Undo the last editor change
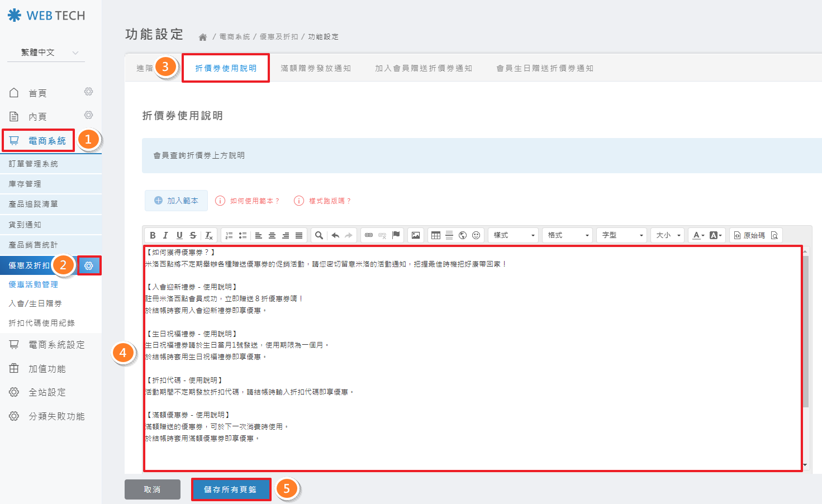Image resolution: width=822 pixels, height=504 pixels. pos(334,235)
